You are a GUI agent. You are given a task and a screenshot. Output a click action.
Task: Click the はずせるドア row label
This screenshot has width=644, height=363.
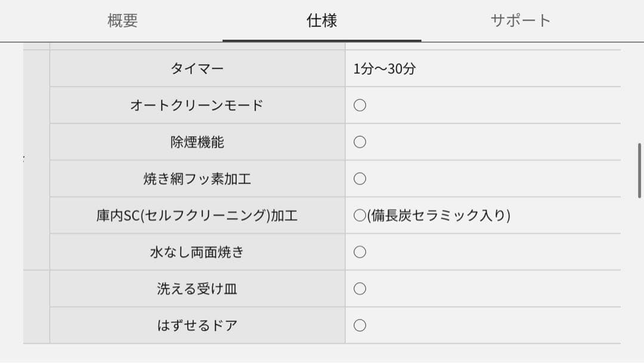[x=197, y=325]
